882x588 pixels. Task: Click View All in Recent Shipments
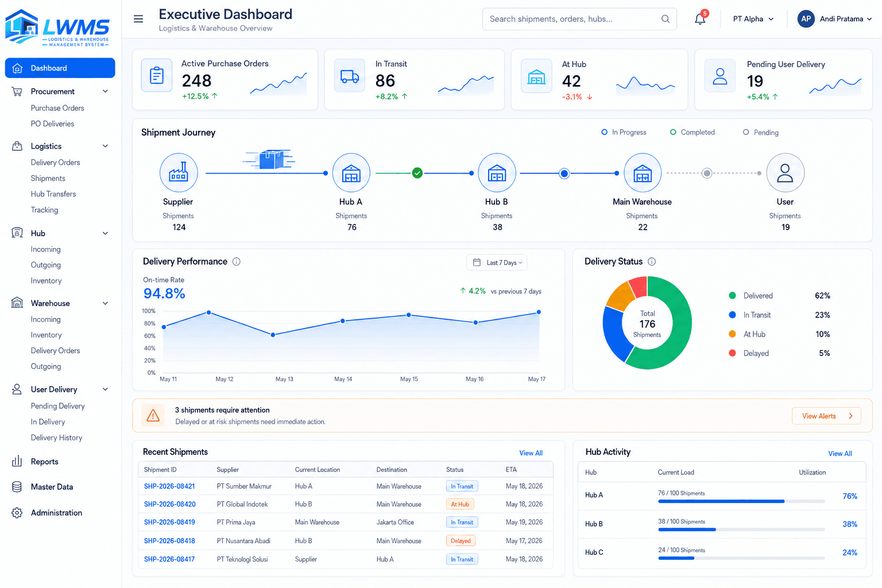click(x=531, y=453)
